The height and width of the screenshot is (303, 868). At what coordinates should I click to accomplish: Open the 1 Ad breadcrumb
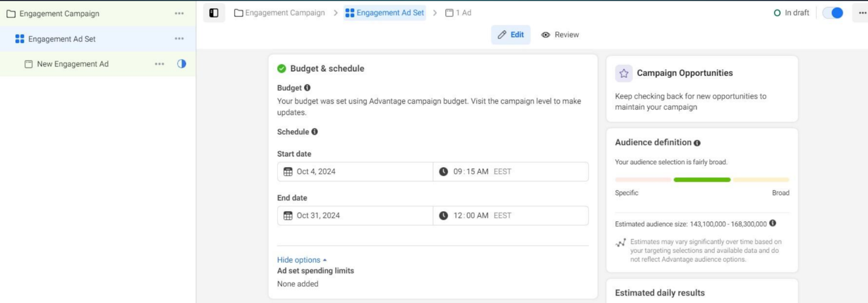point(458,13)
